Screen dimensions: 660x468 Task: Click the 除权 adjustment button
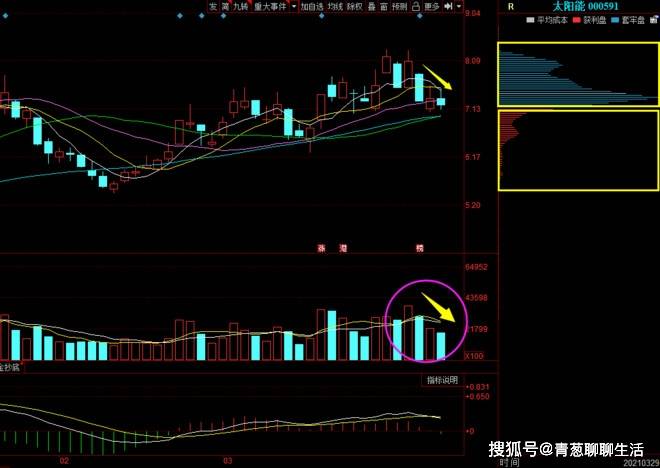pyautogui.click(x=354, y=6)
